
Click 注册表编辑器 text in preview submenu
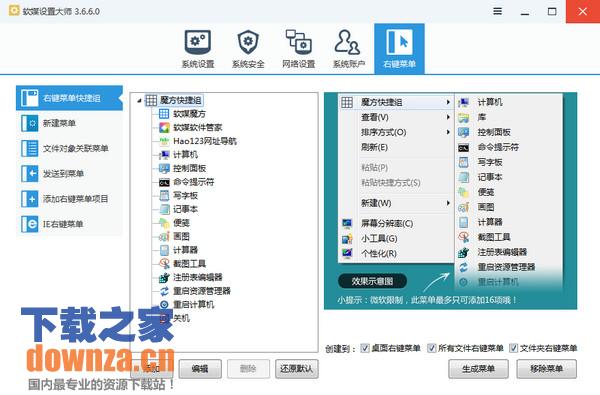pyautogui.click(x=502, y=252)
